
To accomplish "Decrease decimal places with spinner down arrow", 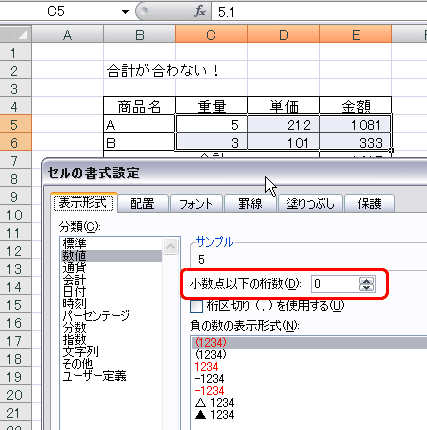I will coord(367,287).
